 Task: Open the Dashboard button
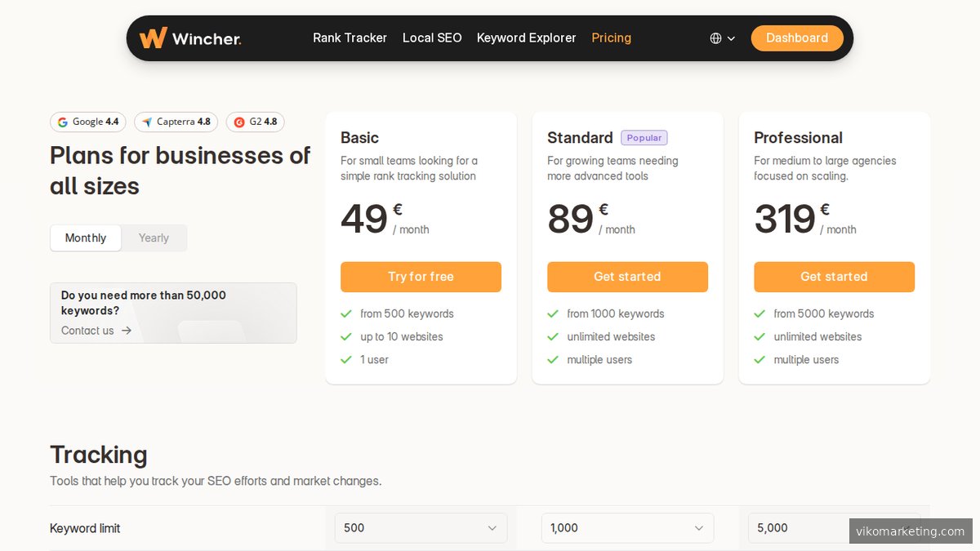point(796,38)
